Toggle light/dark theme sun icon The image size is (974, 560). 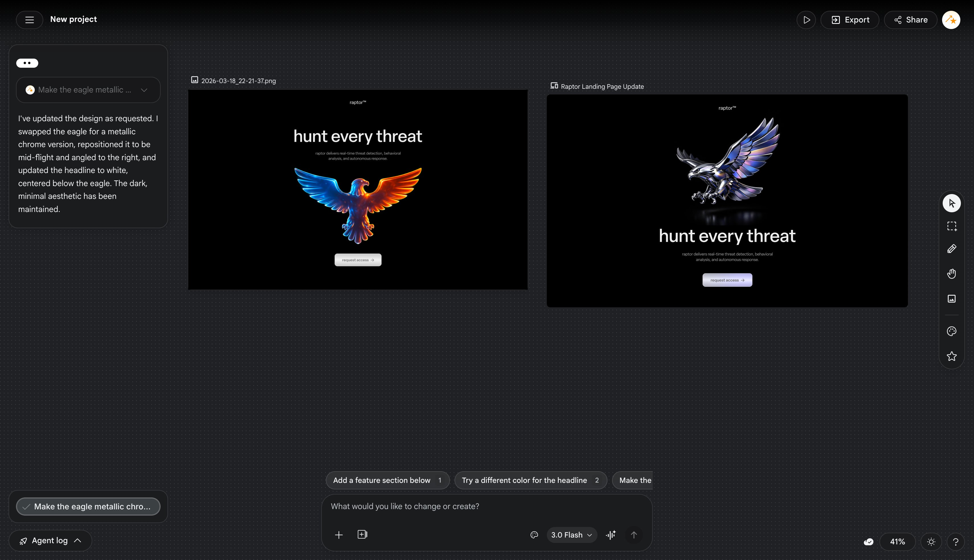click(931, 542)
